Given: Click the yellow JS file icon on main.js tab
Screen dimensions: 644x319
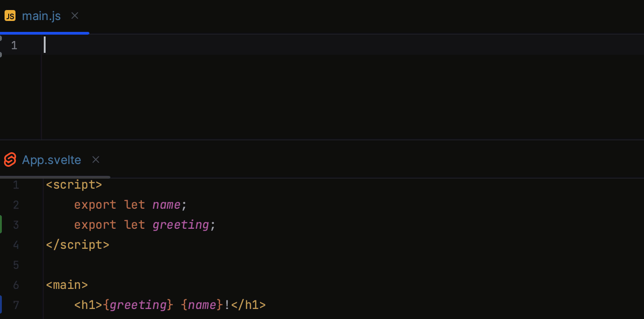Looking at the screenshot, I should click(10, 15).
